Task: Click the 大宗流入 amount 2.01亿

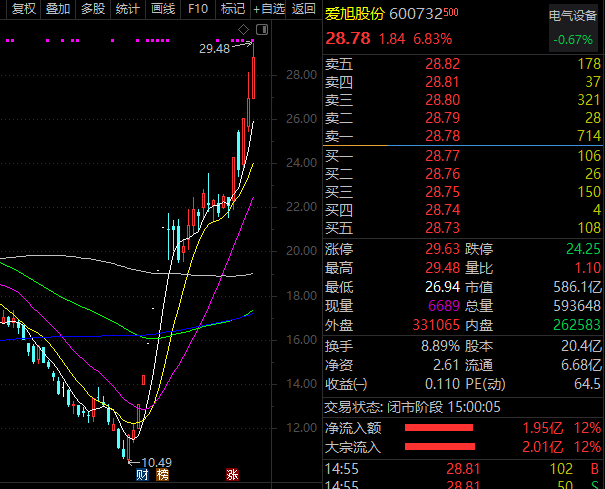Action: (542, 447)
